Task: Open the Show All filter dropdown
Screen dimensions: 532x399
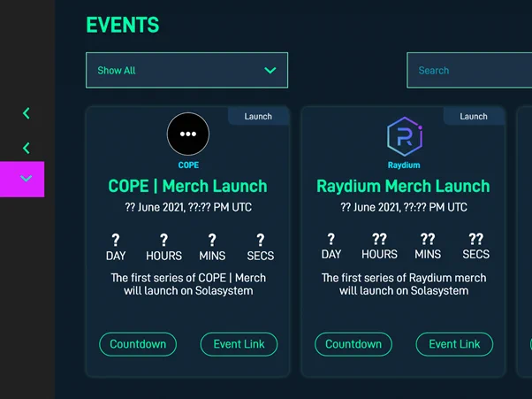Action: (187, 70)
